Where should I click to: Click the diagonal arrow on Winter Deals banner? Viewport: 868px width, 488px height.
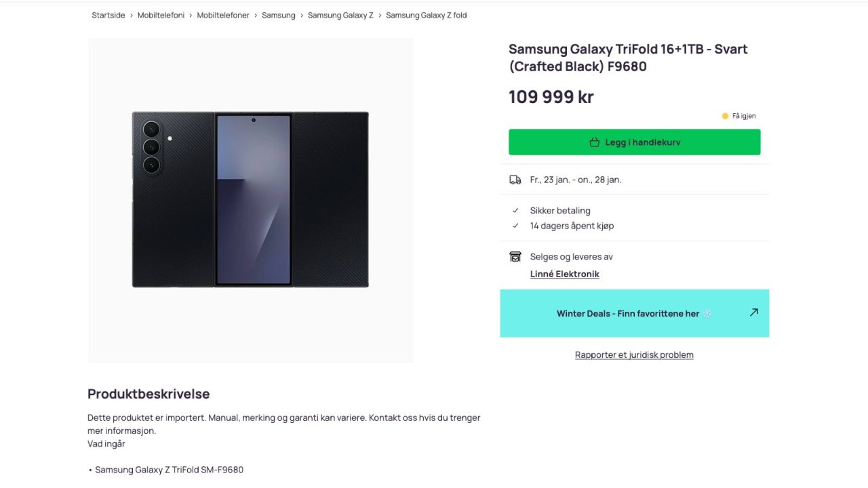pyautogui.click(x=753, y=312)
